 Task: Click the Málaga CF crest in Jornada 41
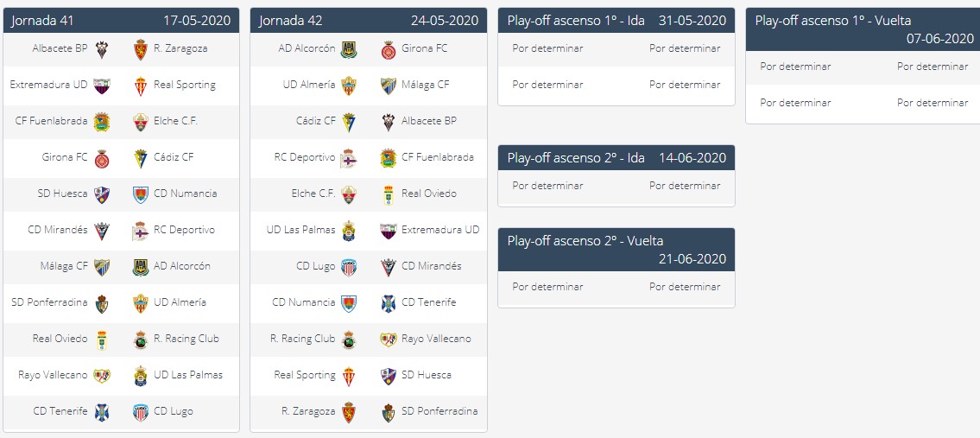tap(101, 267)
